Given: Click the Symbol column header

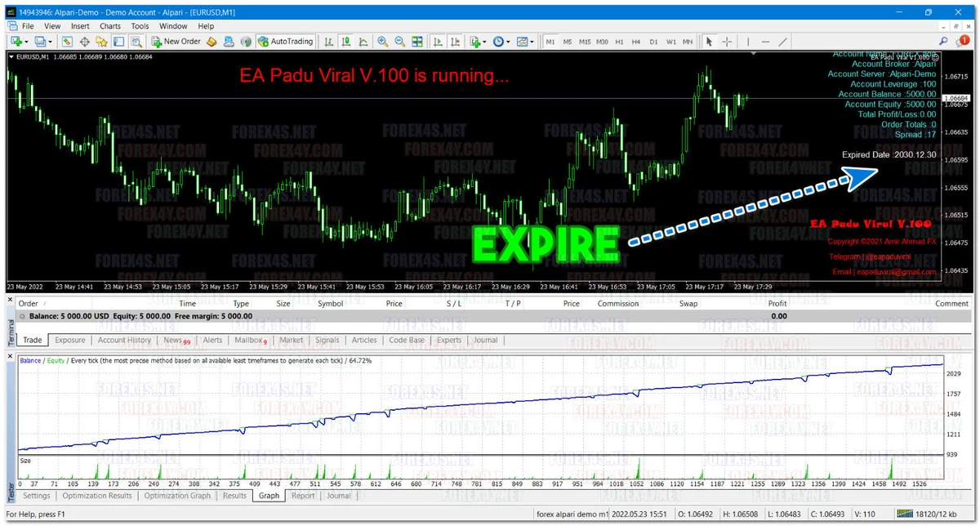Looking at the screenshot, I should pyautogui.click(x=331, y=304).
